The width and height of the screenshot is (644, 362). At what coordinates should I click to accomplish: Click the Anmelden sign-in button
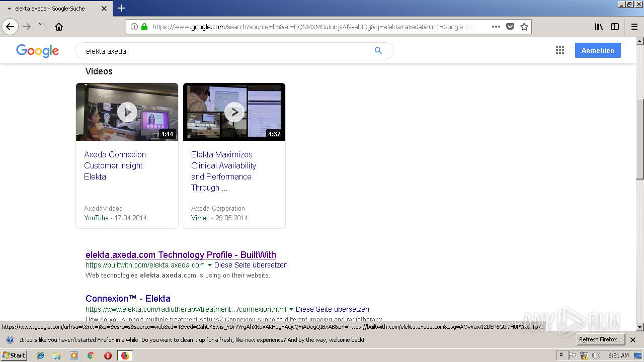(598, 50)
